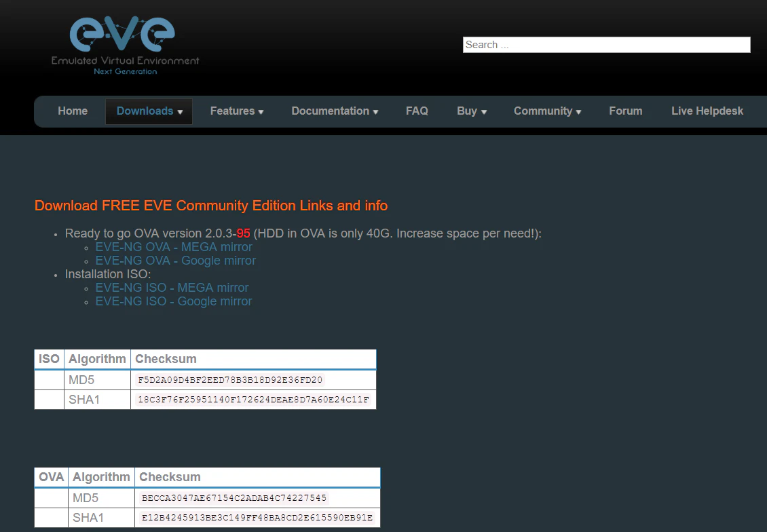
Task: Click the SHA1 cell in the OVA table
Action: click(x=101, y=518)
